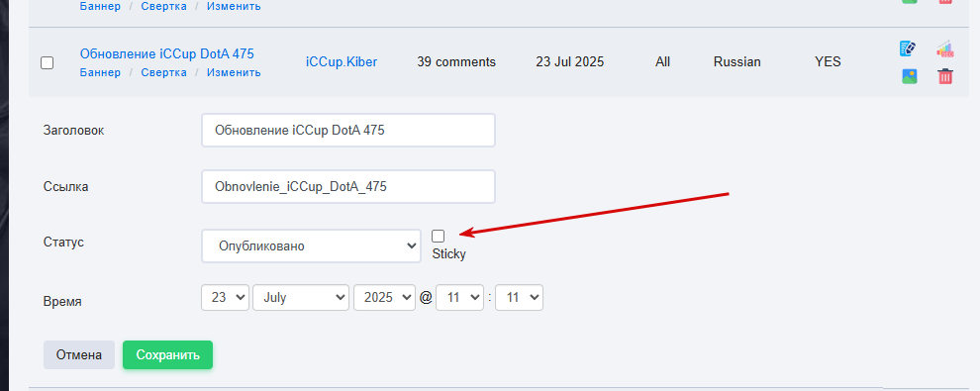Enable the Sticky checkbox

coord(439,237)
